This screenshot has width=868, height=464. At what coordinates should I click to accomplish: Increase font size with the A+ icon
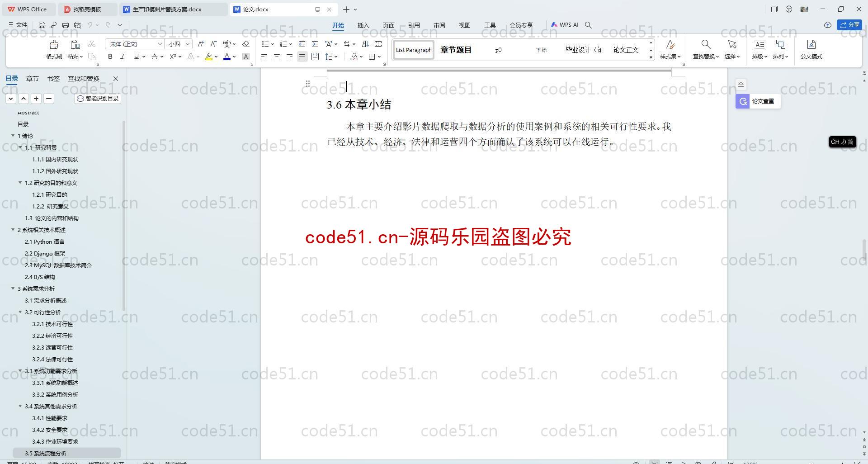(201, 44)
